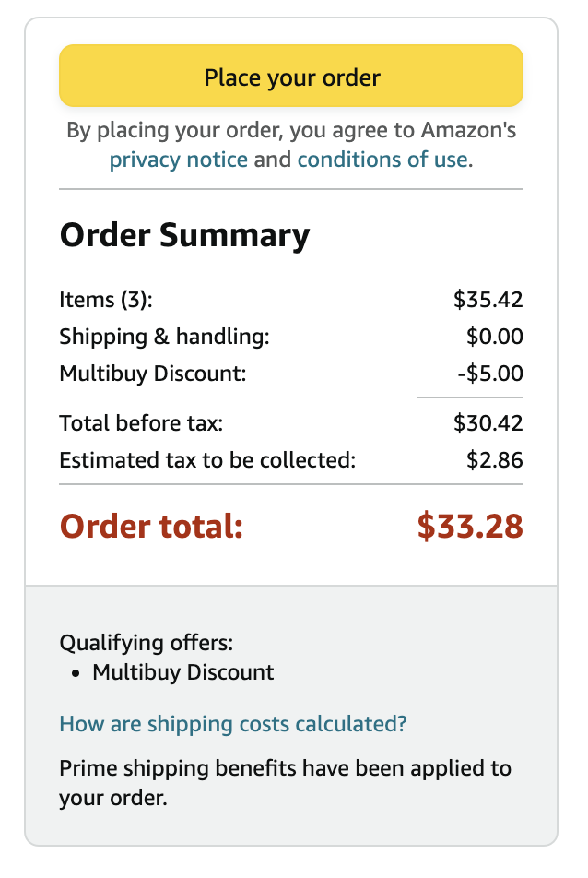Open How are shipping costs calculated link
This screenshot has height=878, width=588.
tap(232, 724)
